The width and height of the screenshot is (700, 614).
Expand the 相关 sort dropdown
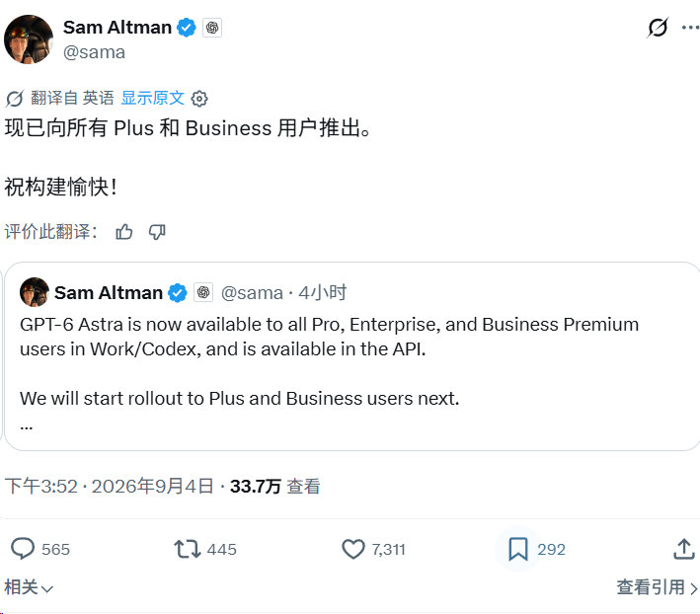pos(29,587)
